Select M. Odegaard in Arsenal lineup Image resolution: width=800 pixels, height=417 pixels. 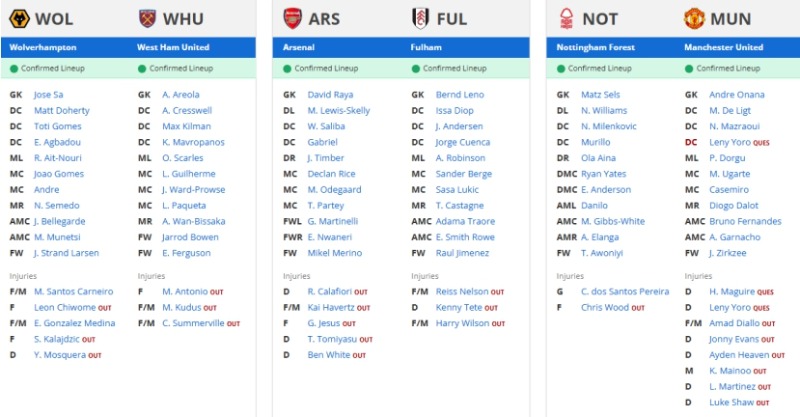tap(337, 189)
